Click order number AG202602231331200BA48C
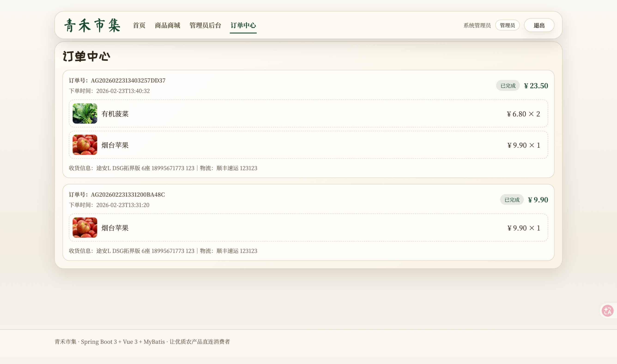This screenshot has height=364, width=617. [127, 195]
